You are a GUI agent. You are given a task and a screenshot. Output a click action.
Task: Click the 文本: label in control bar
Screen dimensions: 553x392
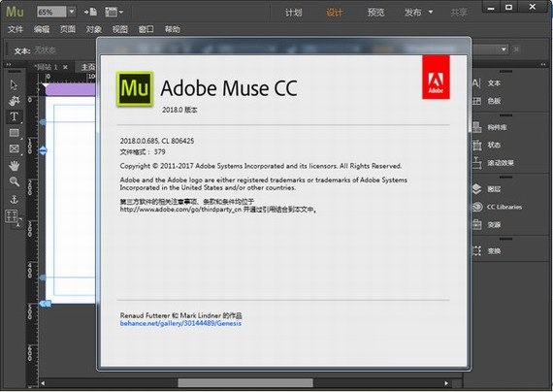coord(22,51)
